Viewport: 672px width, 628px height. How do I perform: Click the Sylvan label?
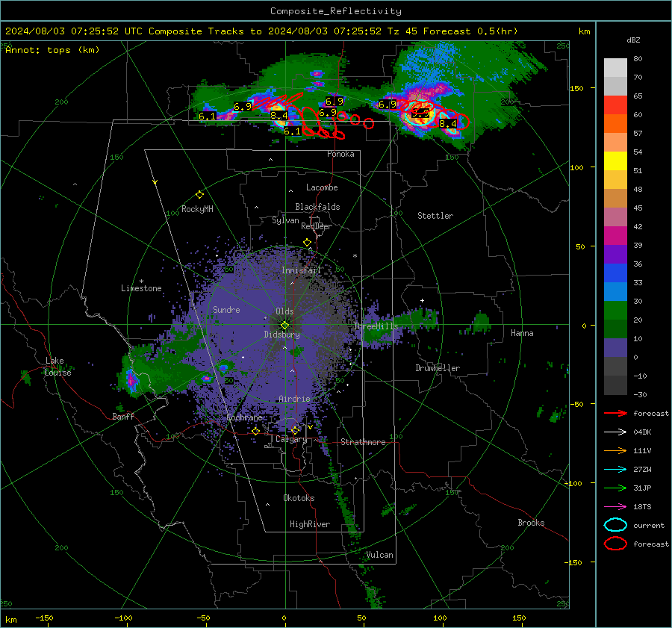pos(285,220)
